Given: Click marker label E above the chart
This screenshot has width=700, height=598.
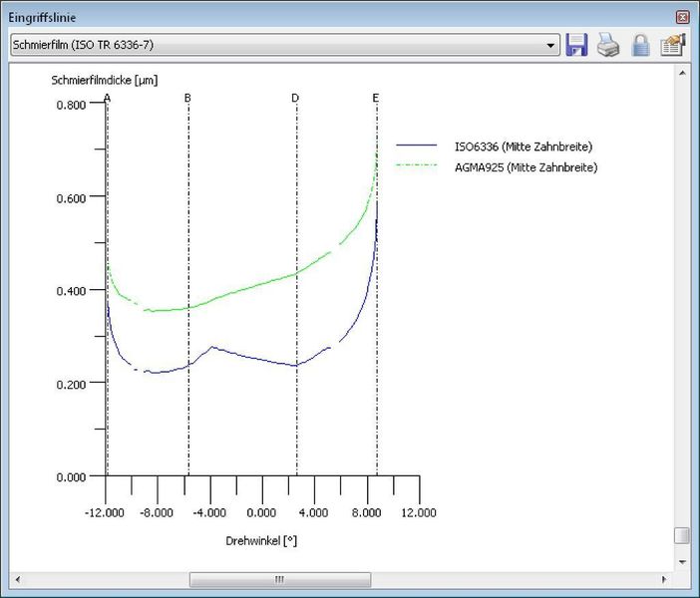Looking at the screenshot, I should (x=376, y=98).
